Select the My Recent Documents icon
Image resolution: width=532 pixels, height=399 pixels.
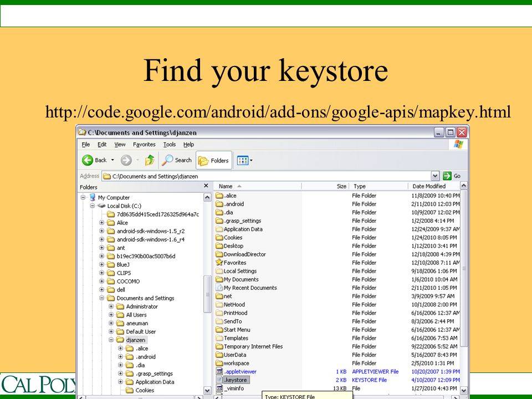click(x=219, y=288)
